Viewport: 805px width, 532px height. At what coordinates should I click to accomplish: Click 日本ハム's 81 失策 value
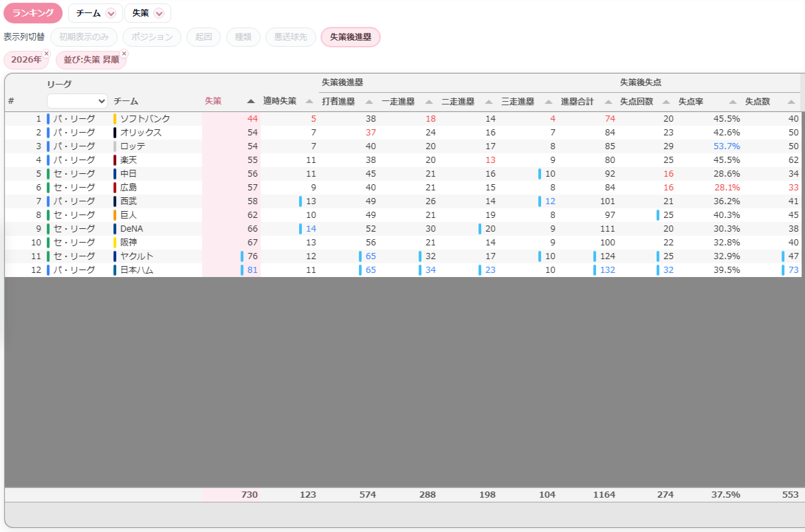click(x=252, y=269)
